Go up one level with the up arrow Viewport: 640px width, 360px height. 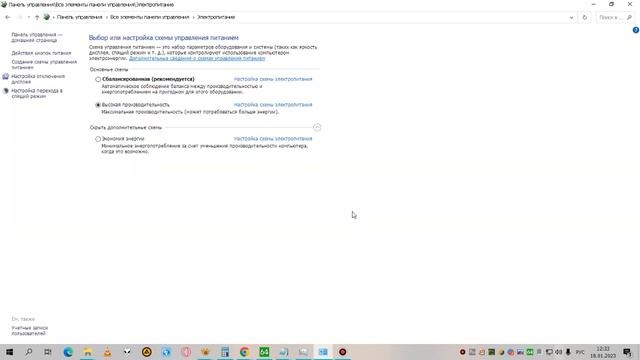[x=37, y=17]
